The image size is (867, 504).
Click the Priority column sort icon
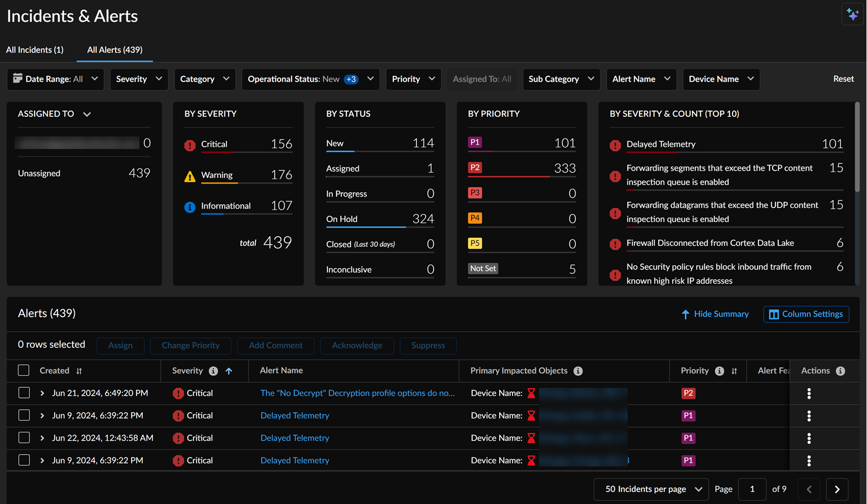tap(734, 371)
